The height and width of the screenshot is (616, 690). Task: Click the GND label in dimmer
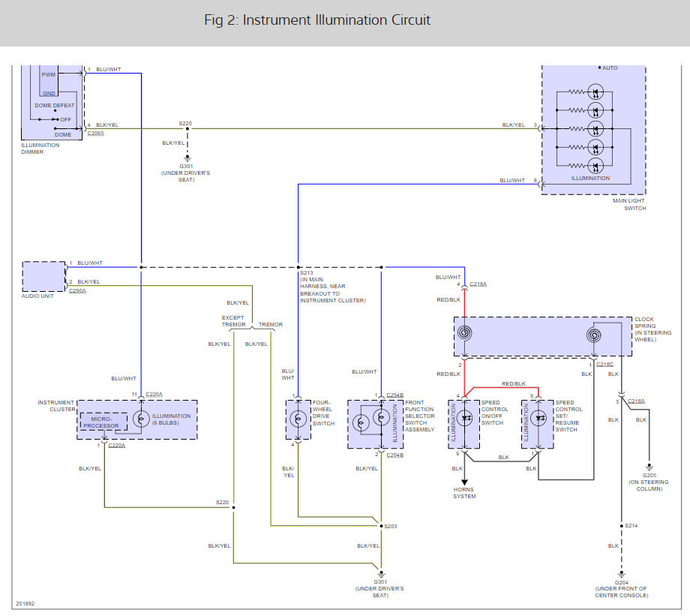click(49, 93)
